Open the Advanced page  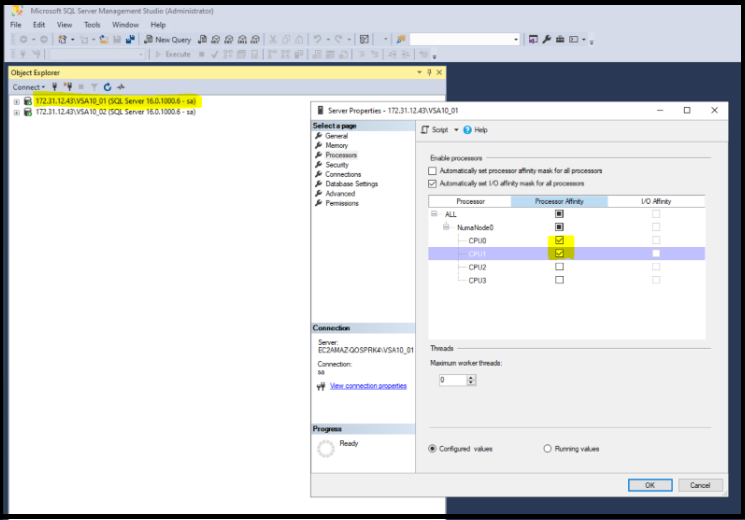pyautogui.click(x=340, y=193)
